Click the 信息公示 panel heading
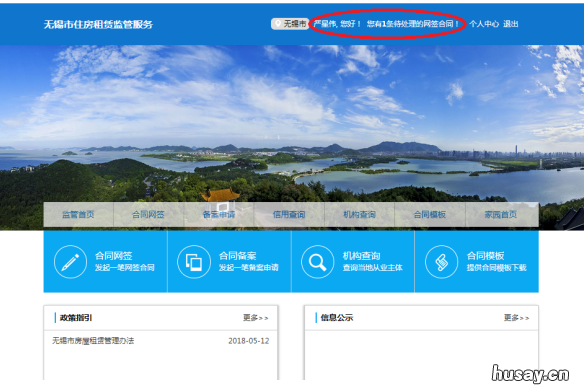Image resolution: width=584 pixels, height=391 pixels. coord(337,318)
